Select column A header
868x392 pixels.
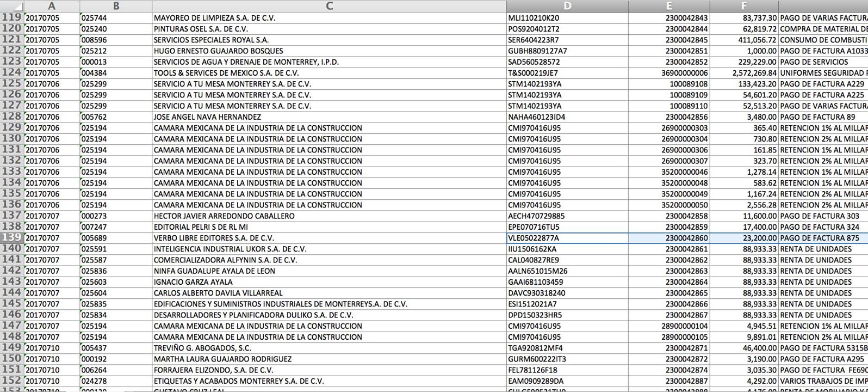[x=52, y=6]
